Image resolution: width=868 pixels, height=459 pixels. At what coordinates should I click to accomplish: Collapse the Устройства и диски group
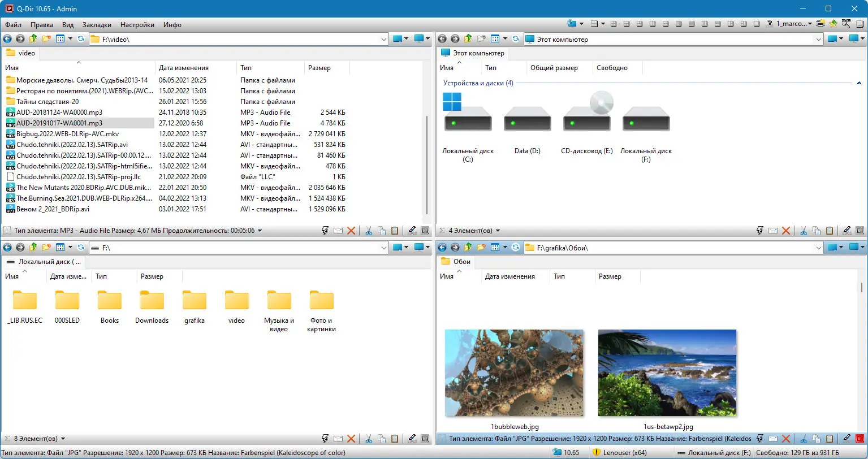(860, 83)
